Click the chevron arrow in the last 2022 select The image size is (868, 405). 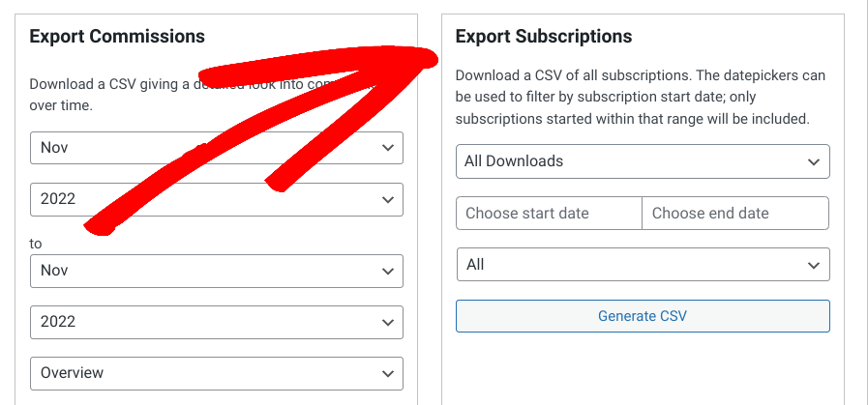click(387, 323)
